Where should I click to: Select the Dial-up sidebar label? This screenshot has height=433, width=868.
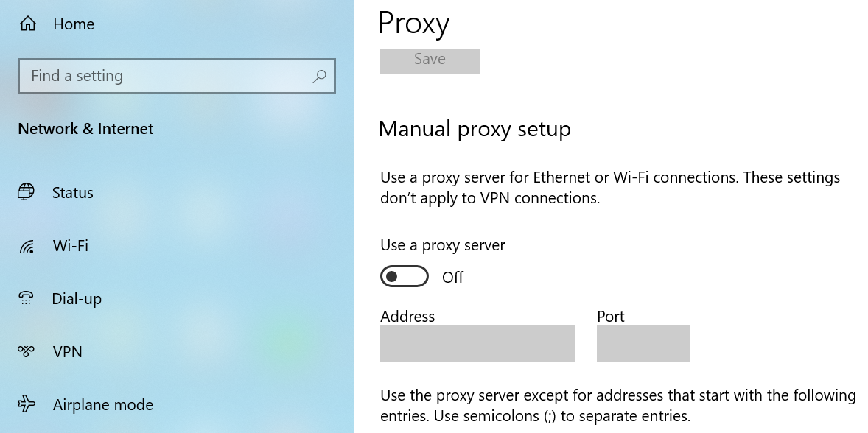pos(77,299)
